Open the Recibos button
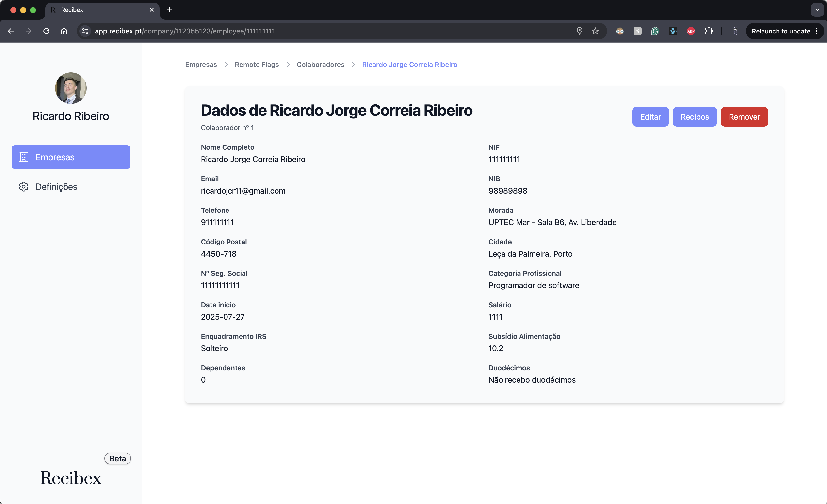827x504 pixels. point(695,117)
